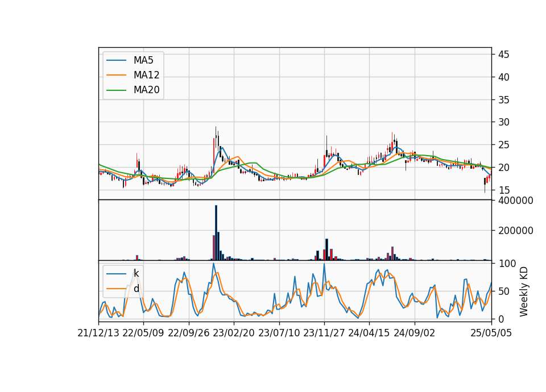Viewport: 546px width, 392px height.
Task: Click the 25/05/05 date axis label
Action: 491,333
